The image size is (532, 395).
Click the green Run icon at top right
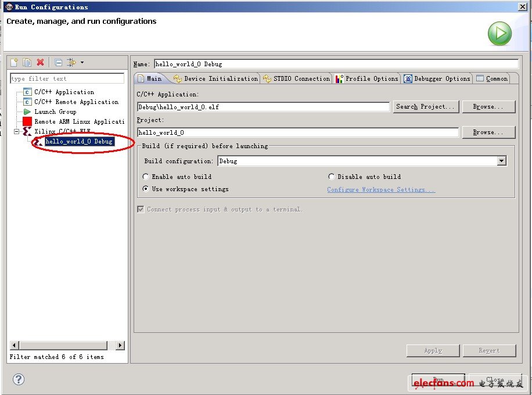(x=499, y=33)
